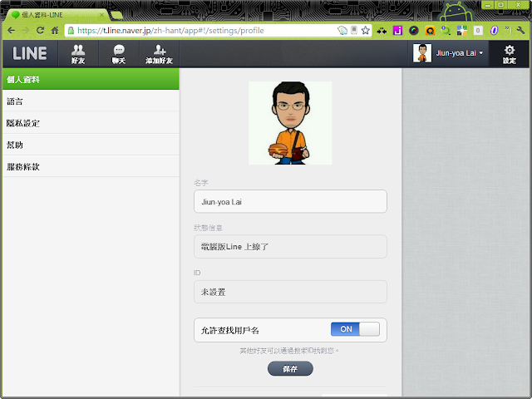Click the translate icon in address bar
Viewport: 532px width, 399px height.
pos(342,31)
